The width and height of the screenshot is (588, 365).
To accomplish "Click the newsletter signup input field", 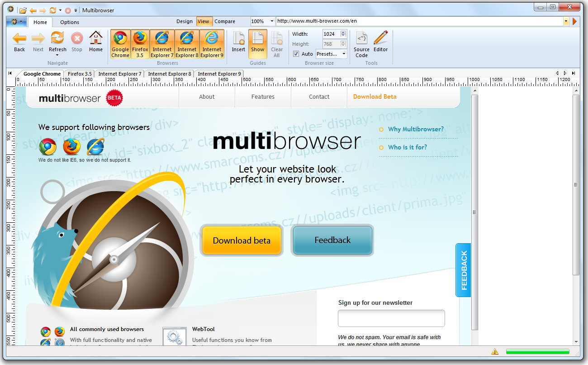I will coord(391,318).
